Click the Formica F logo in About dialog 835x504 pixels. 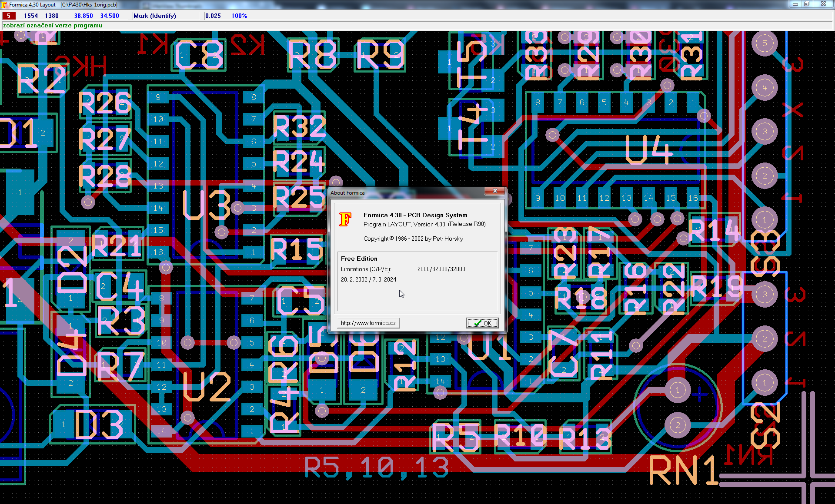coord(345,219)
